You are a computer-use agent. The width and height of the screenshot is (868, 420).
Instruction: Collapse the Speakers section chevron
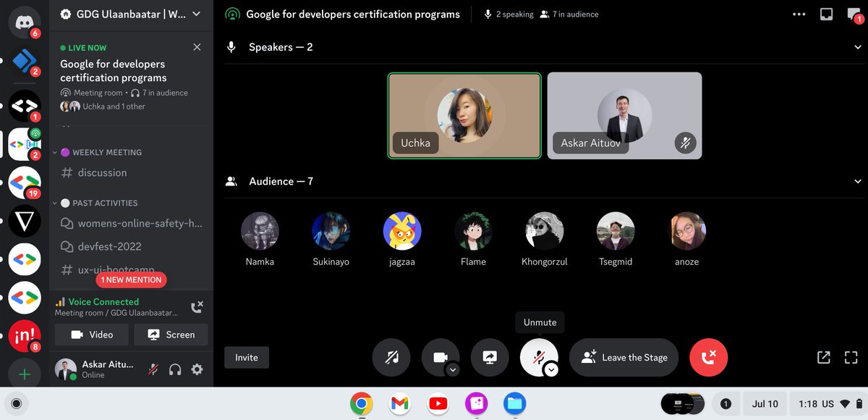tap(858, 47)
